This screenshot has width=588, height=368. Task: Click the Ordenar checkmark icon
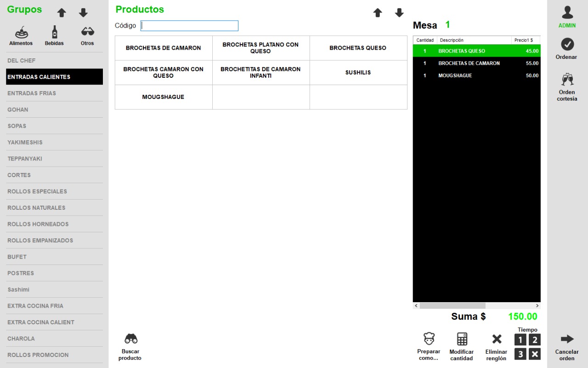pos(567,45)
